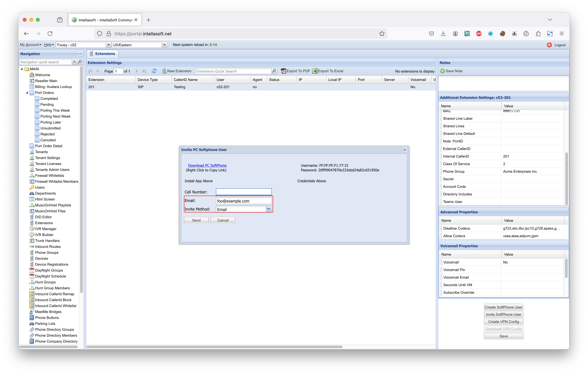Viewport: 588px width, 374px height.
Task: Click the Send button in dialog
Action: pos(196,220)
